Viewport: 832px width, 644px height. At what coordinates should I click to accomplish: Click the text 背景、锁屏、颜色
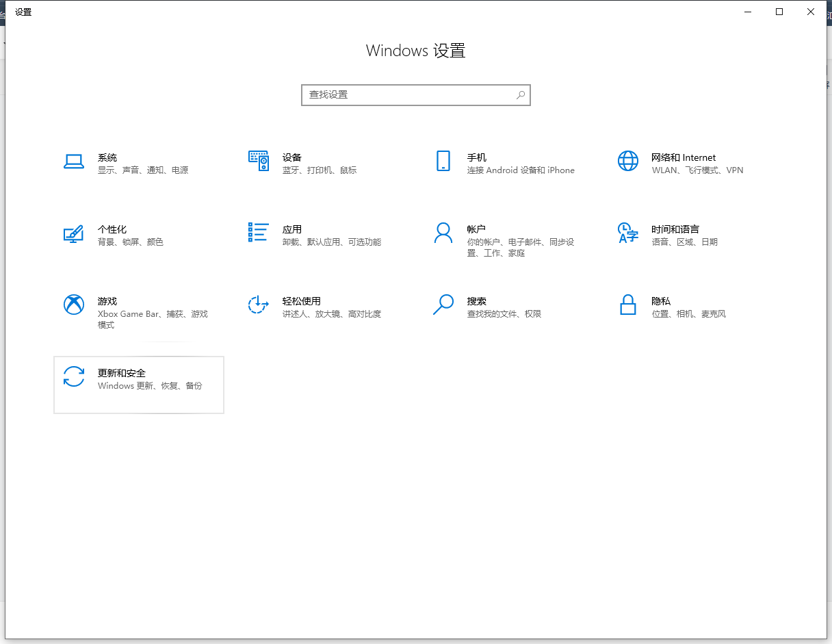coord(131,242)
